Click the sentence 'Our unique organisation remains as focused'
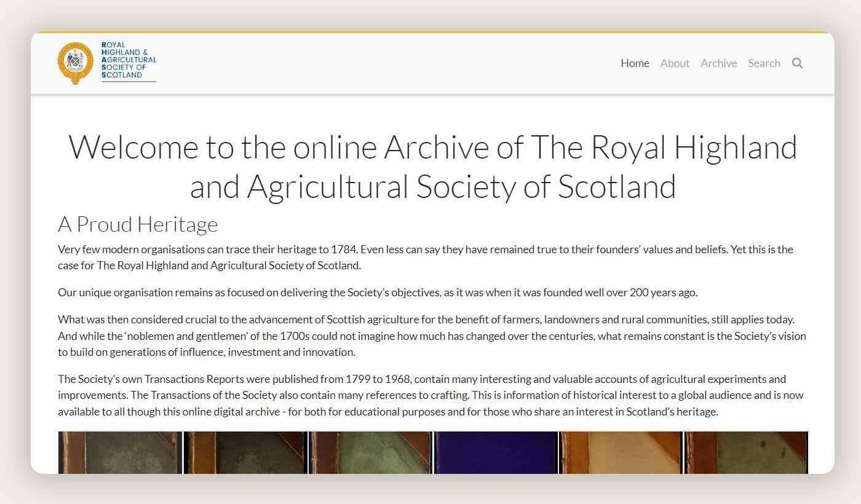This screenshot has width=861, height=504. (378, 293)
